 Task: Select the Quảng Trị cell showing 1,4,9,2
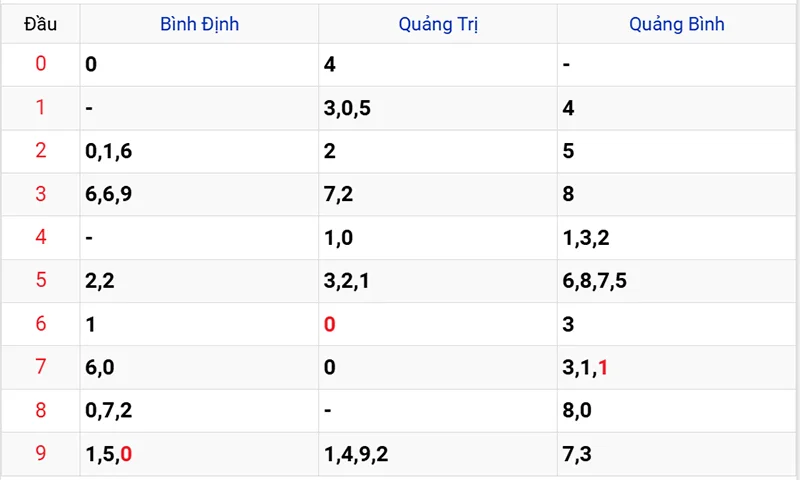pyautogui.click(x=356, y=454)
